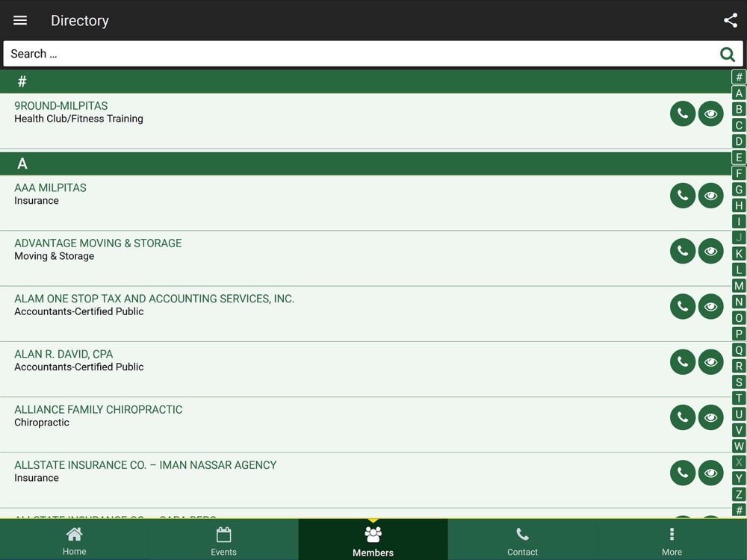The width and height of the screenshot is (747, 560).
Task: Call Alliance Family Chiropractic
Action: (x=683, y=417)
